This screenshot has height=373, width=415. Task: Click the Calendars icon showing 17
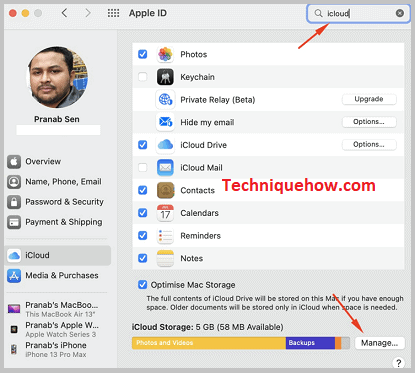[x=165, y=213]
